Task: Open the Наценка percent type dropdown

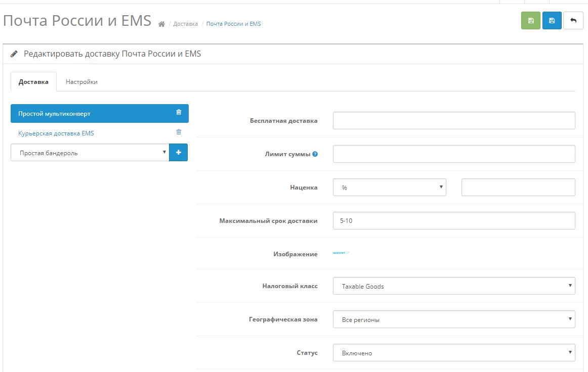Action: coord(389,188)
